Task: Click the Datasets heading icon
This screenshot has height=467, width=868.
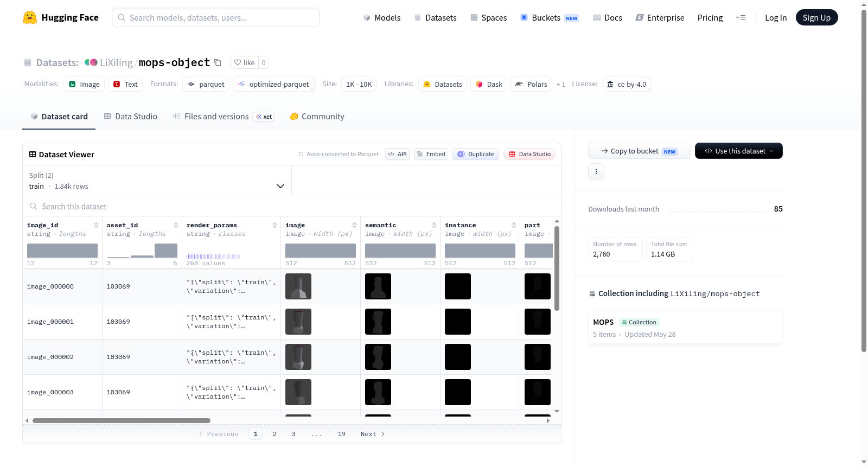Action: point(28,62)
